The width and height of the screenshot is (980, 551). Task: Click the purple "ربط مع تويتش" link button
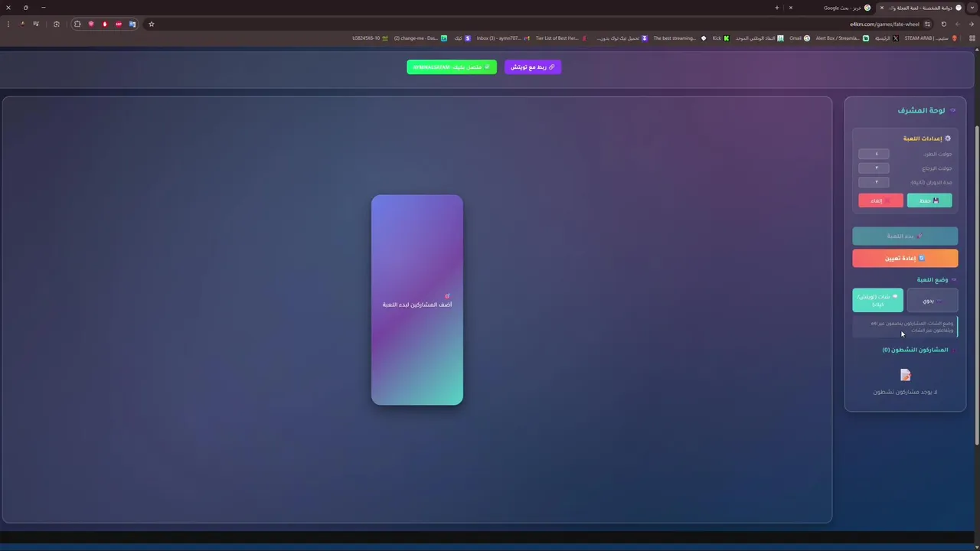[533, 67]
